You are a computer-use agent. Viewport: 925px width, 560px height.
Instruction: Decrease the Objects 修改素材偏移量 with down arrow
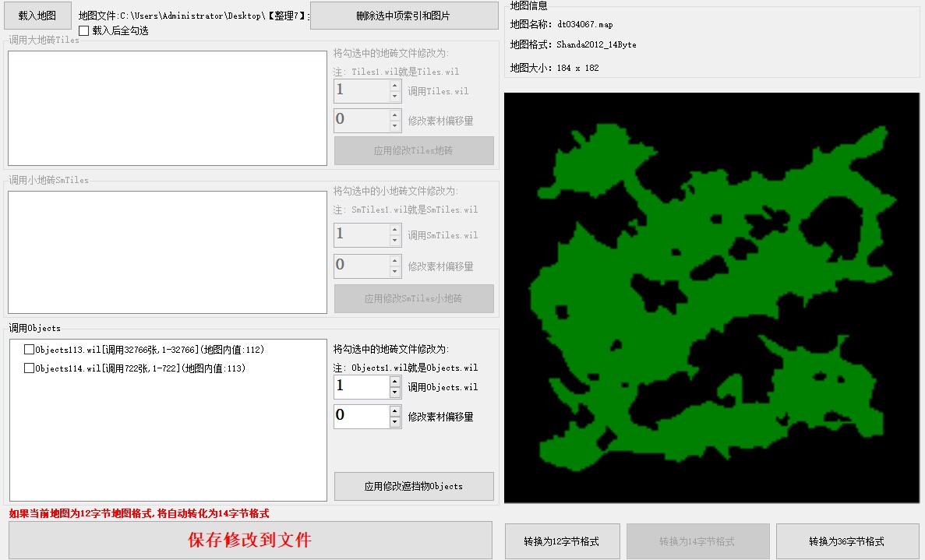point(395,422)
